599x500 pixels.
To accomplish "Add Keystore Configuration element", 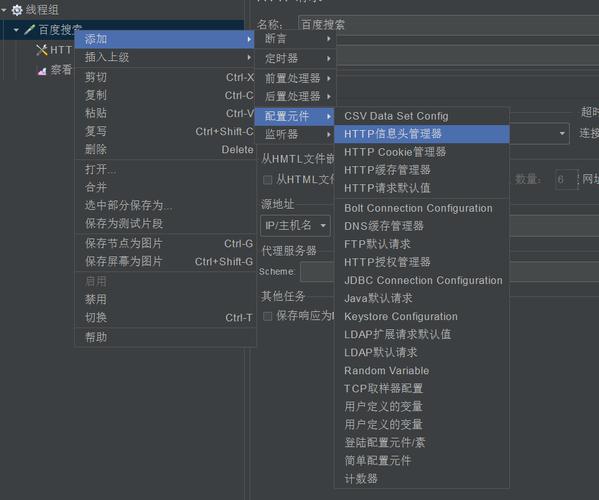I will point(422,316).
